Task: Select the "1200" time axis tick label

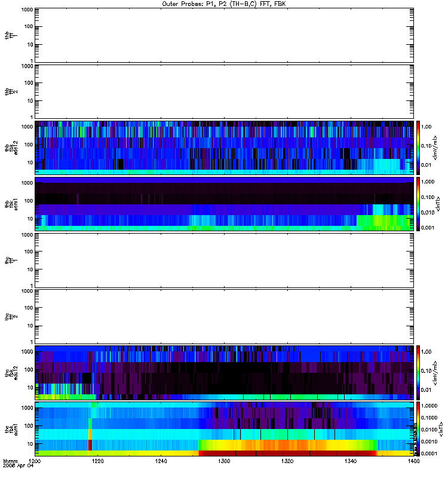Action: click(35, 461)
